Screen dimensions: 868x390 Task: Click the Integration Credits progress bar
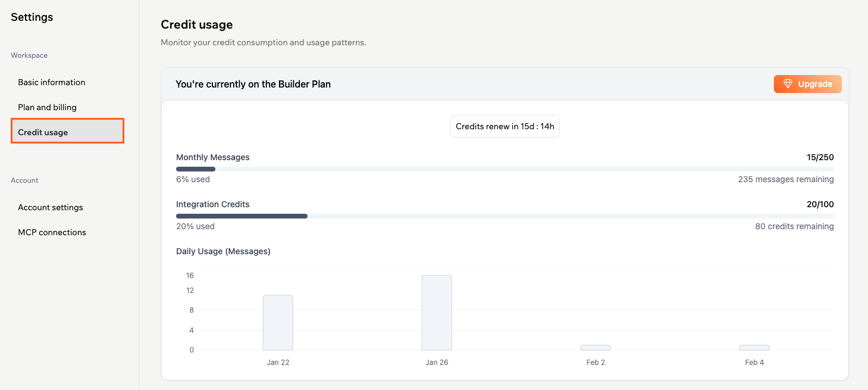pyautogui.click(x=504, y=216)
